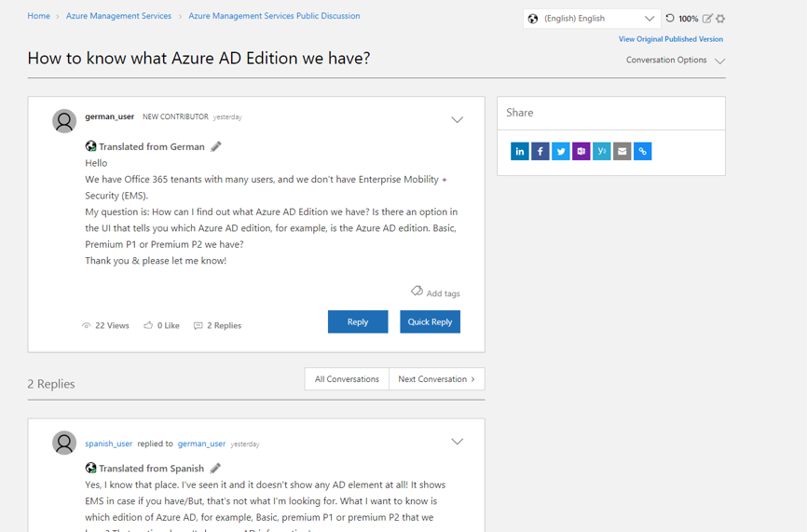Click Translated from Spanish label
Image resolution: width=807 pixels, height=532 pixels.
[151, 469]
